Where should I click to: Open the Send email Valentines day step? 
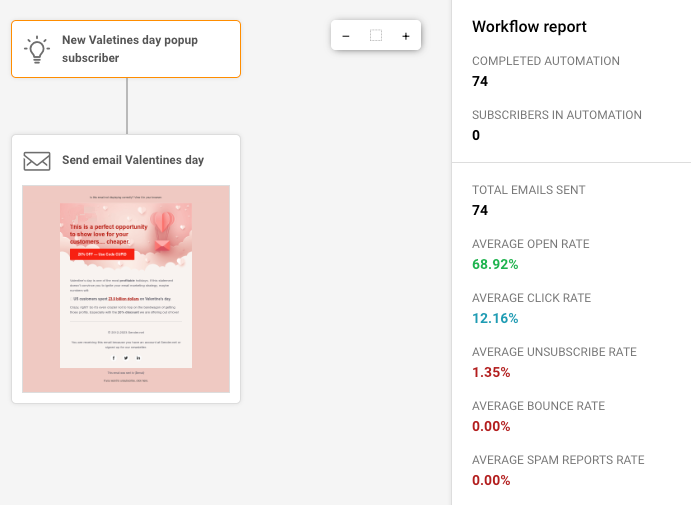pos(133,160)
